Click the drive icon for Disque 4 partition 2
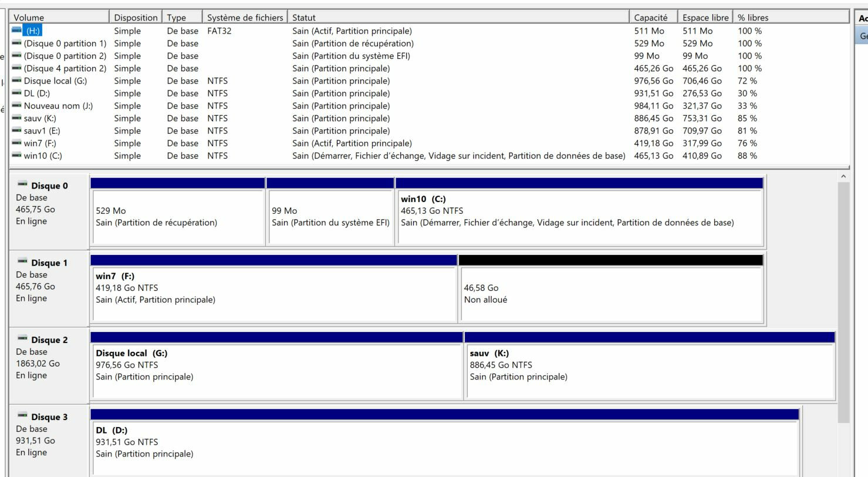This screenshot has height=477, width=868. pos(16,68)
